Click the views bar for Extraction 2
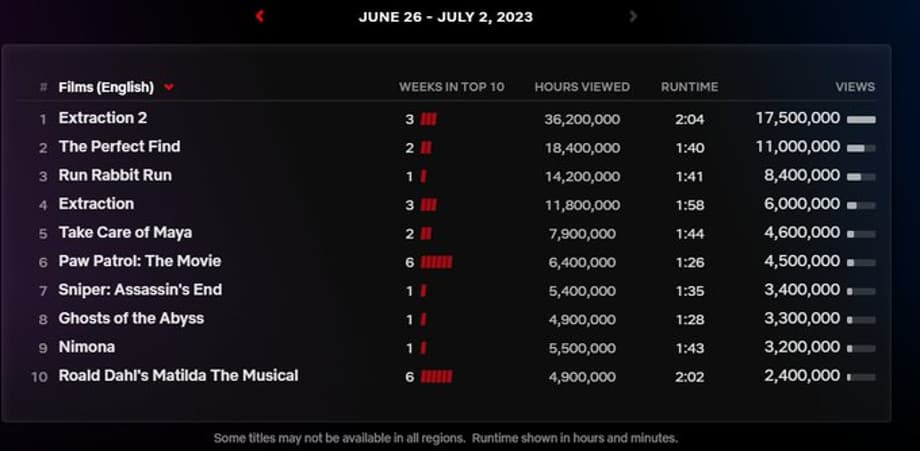 pos(861,119)
